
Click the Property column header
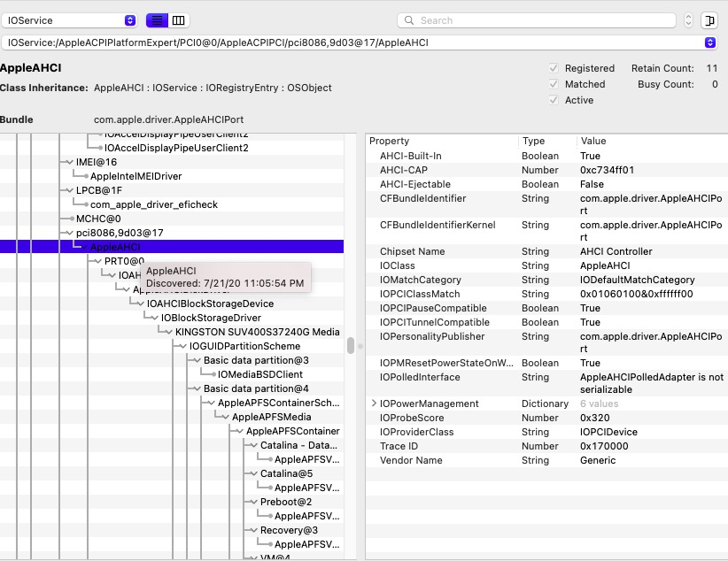(x=389, y=141)
